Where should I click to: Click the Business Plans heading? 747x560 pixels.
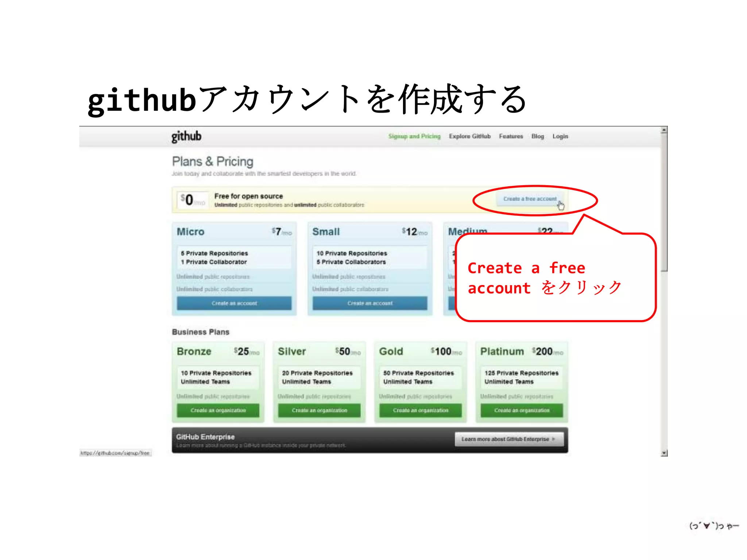tap(201, 332)
